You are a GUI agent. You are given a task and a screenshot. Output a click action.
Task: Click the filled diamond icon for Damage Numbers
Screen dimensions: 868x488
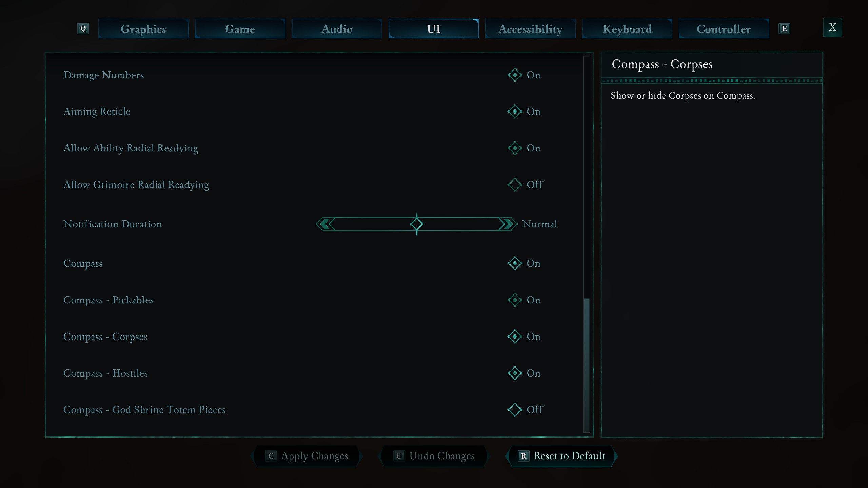[x=514, y=75]
